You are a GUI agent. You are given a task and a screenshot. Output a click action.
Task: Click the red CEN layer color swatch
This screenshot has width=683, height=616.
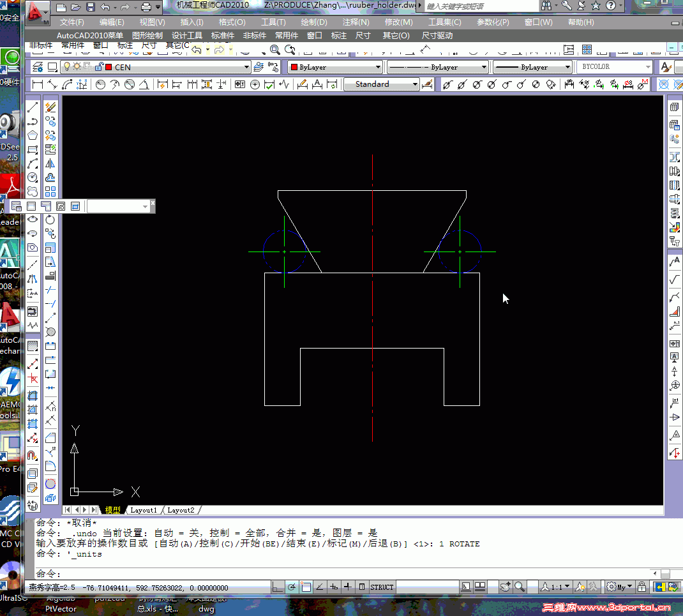click(109, 67)
